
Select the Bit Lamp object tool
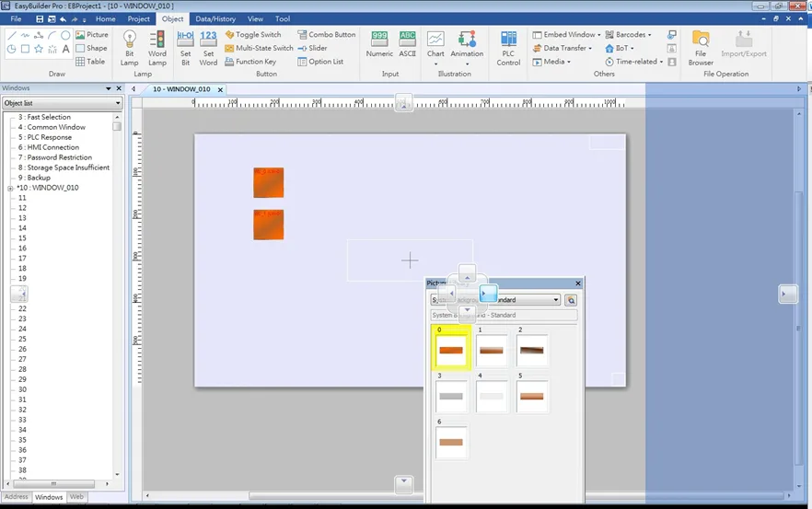click(x=129, y=48)
